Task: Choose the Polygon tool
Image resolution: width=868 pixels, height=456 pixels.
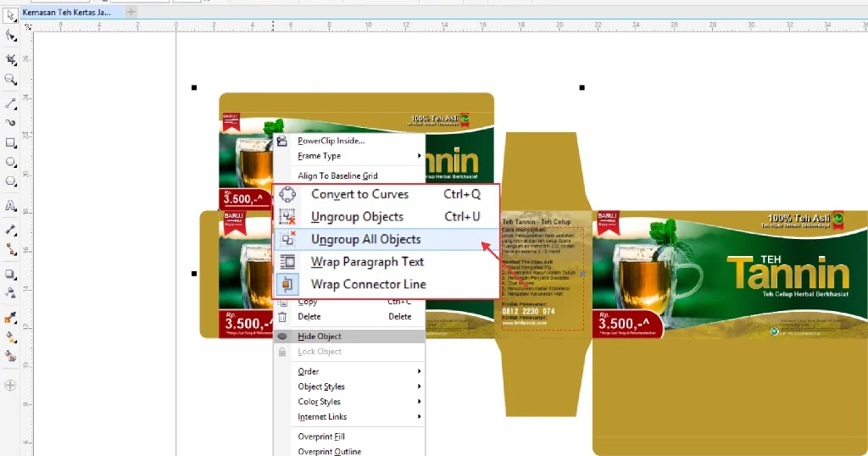Action: (10, 181)
